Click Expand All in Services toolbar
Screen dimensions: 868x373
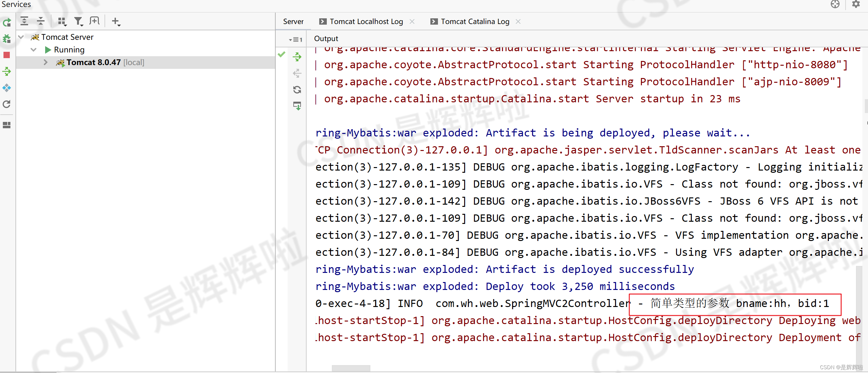(24, 21)
